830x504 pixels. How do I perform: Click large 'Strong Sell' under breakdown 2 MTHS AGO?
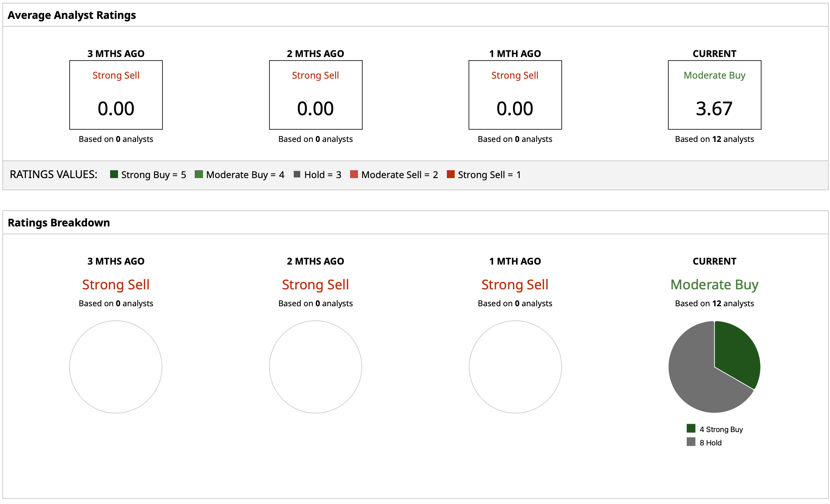click(315, 285)
